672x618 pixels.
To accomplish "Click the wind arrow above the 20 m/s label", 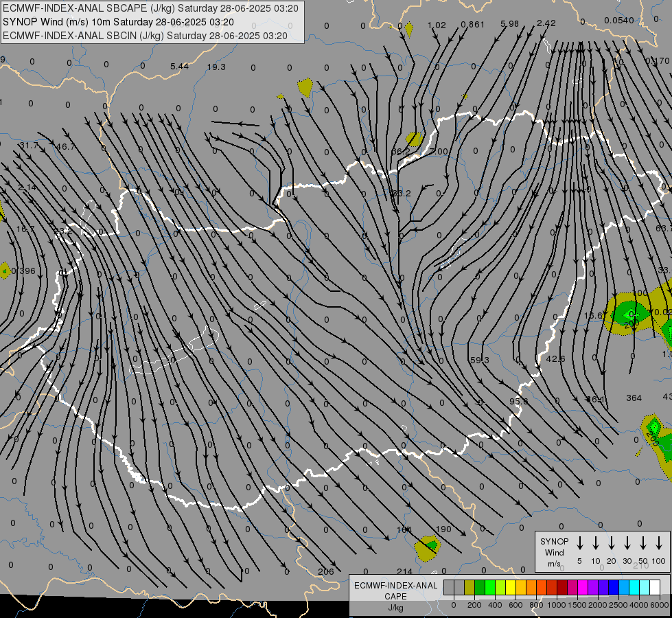I will pyautogui.click(x=611, y=542).
